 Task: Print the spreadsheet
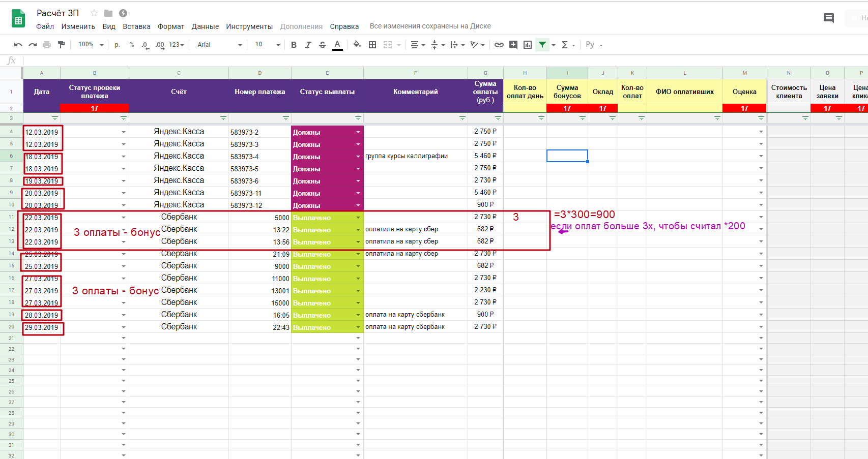pyautogui.click(x=47, y=45)
